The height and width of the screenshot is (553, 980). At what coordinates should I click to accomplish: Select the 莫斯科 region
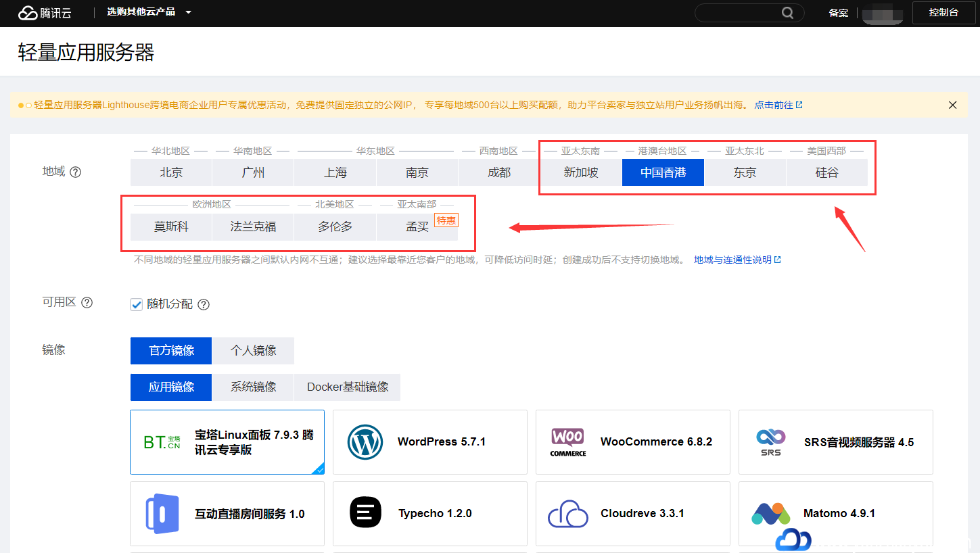(x=171, y=227)
